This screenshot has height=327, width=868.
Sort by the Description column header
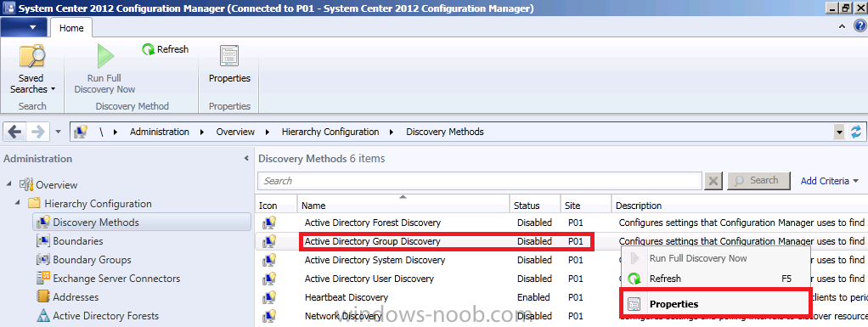point(740,206)
